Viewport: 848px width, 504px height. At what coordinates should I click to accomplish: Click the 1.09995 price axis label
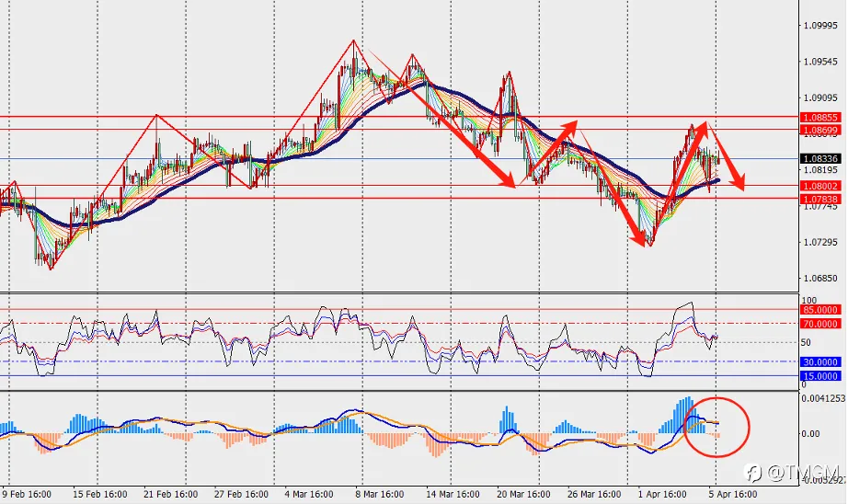click(820, 26)
